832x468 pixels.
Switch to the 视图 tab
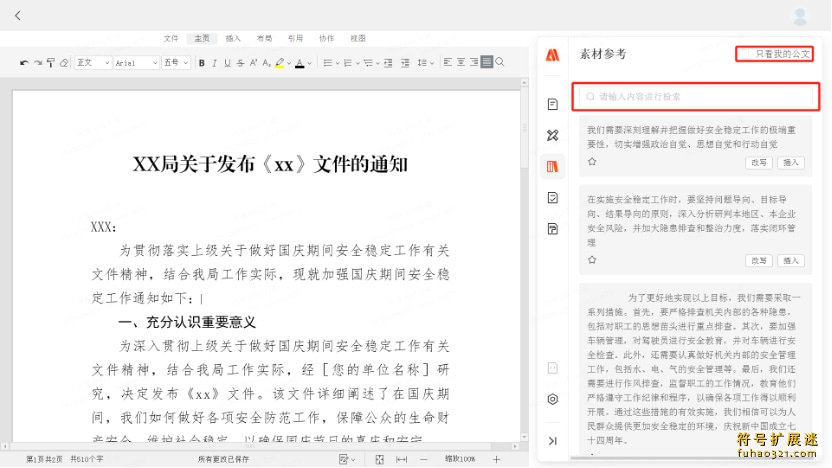tap(358, 38)
